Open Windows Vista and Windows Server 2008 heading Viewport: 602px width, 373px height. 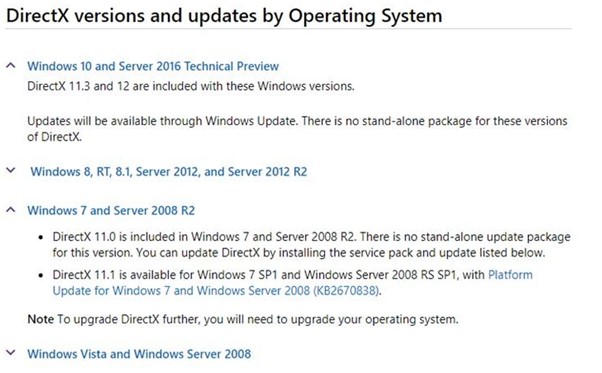click(x=139, y=354)
